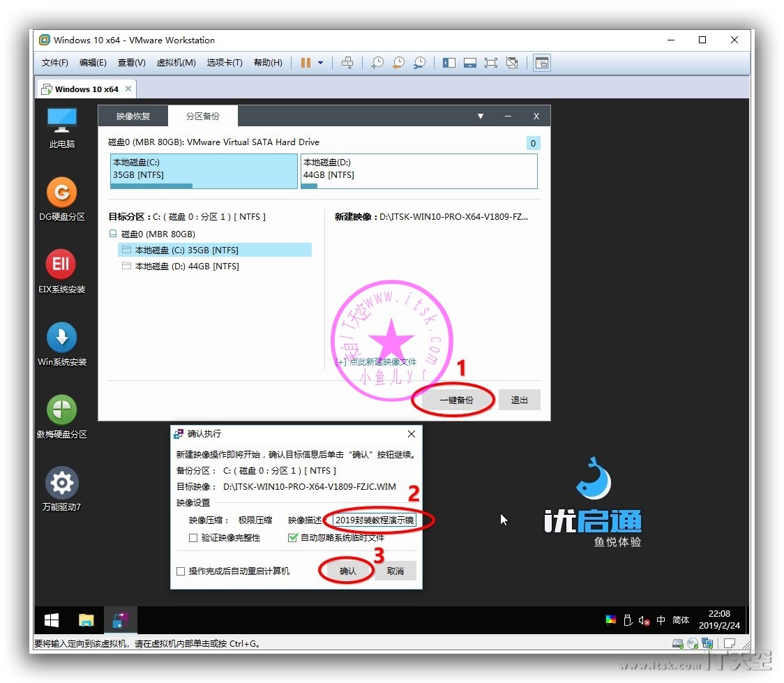The height and width of the screenshot is (683, 784).
Task: Click the Unity mode toolbar icon
Action: tap(512, 63)
